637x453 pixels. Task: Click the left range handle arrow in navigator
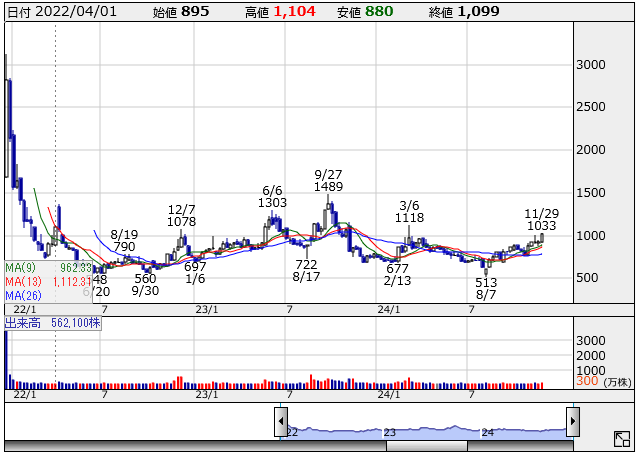click(282, 422)
